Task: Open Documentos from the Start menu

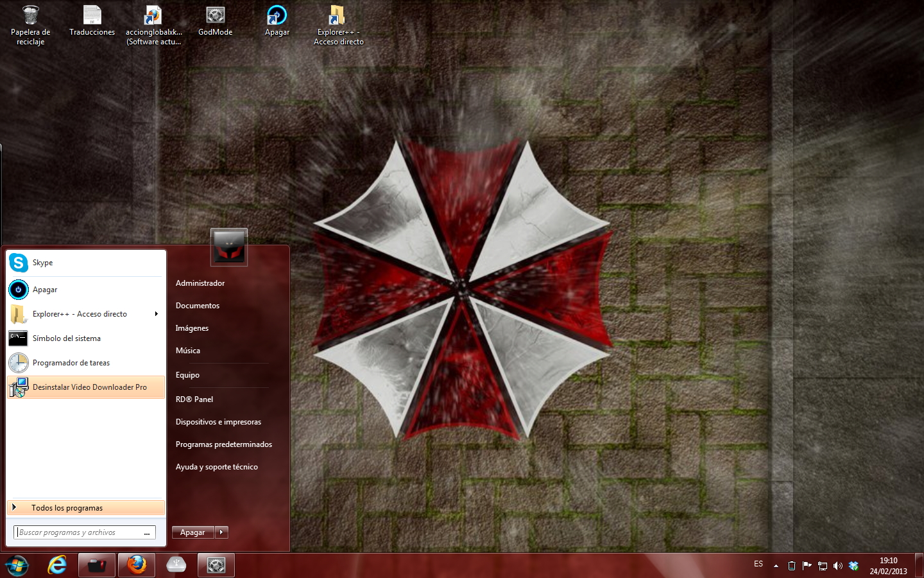Action: point(197,306)
